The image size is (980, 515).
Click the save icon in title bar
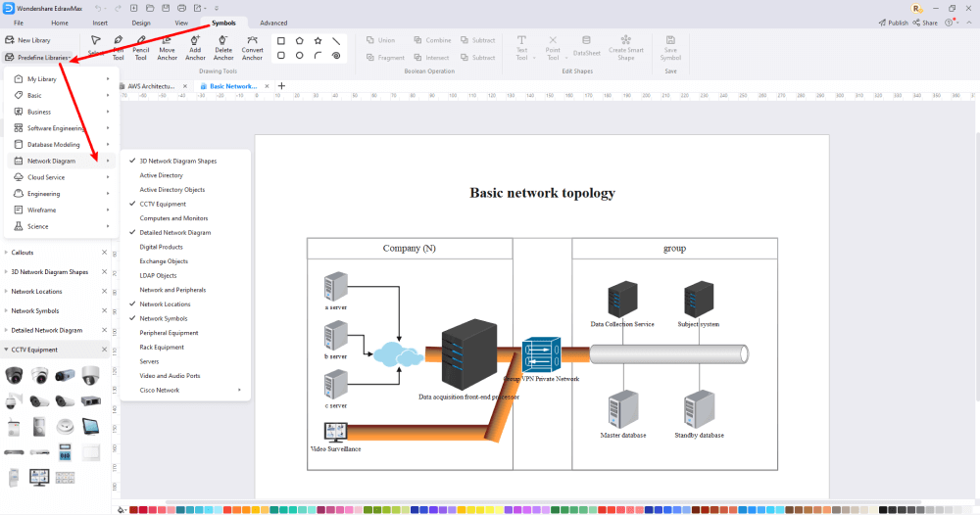[166, 8]
